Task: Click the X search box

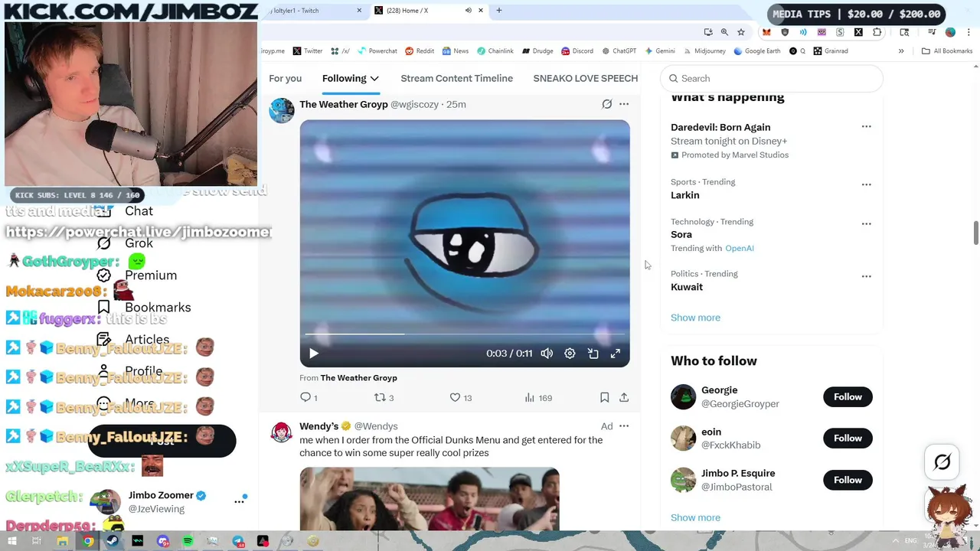Action: 772,78
